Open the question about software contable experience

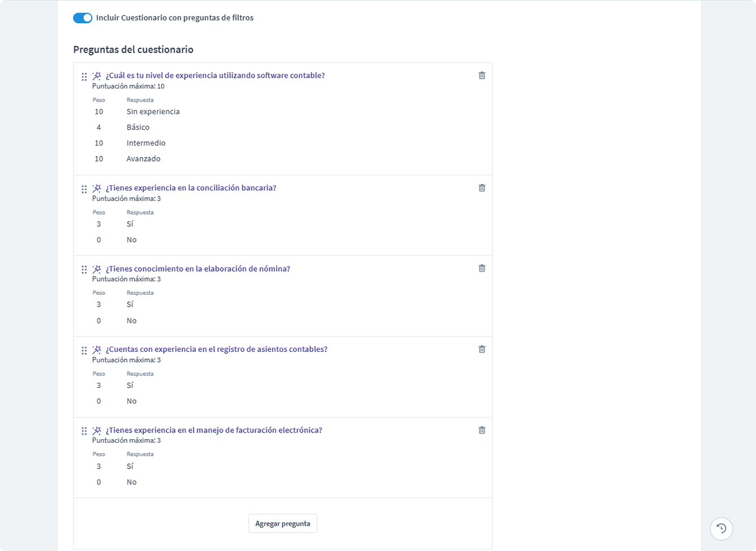[215, 76]
